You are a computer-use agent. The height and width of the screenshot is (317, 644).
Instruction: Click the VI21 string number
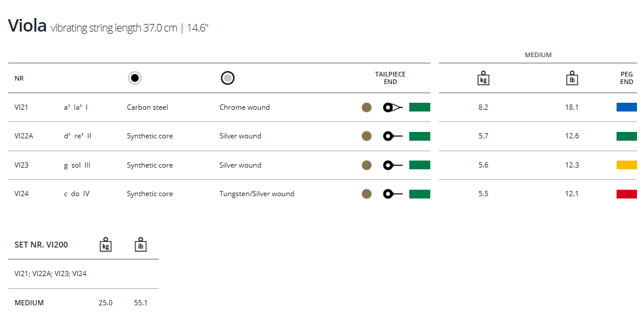point(22,107)
